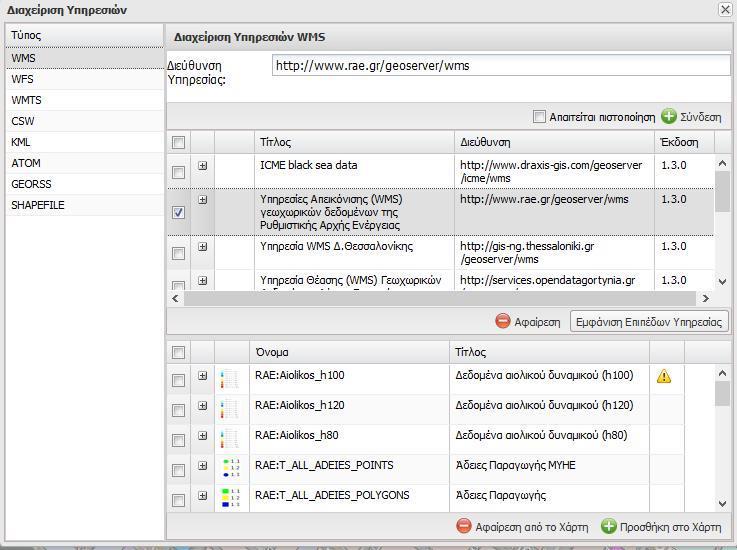737x550 pixels.
Task: Check the RAE:Aiolikos_h80 layer checkbox
Action: 178,440
